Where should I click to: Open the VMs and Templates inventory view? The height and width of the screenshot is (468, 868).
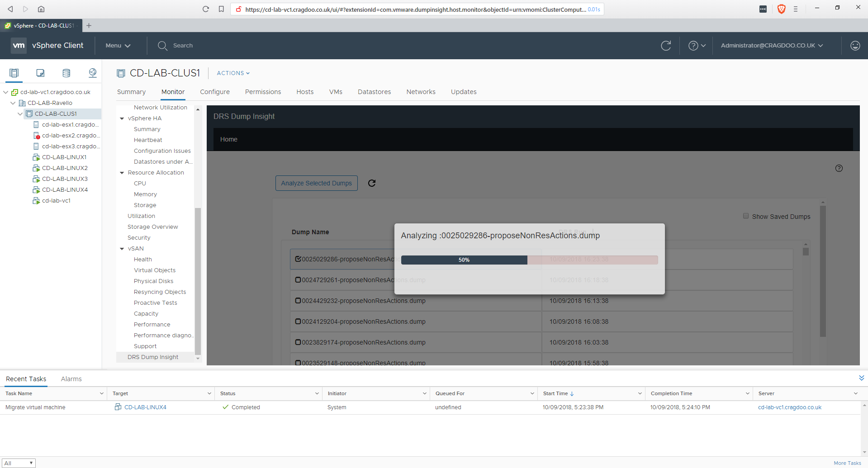(40, 73)
